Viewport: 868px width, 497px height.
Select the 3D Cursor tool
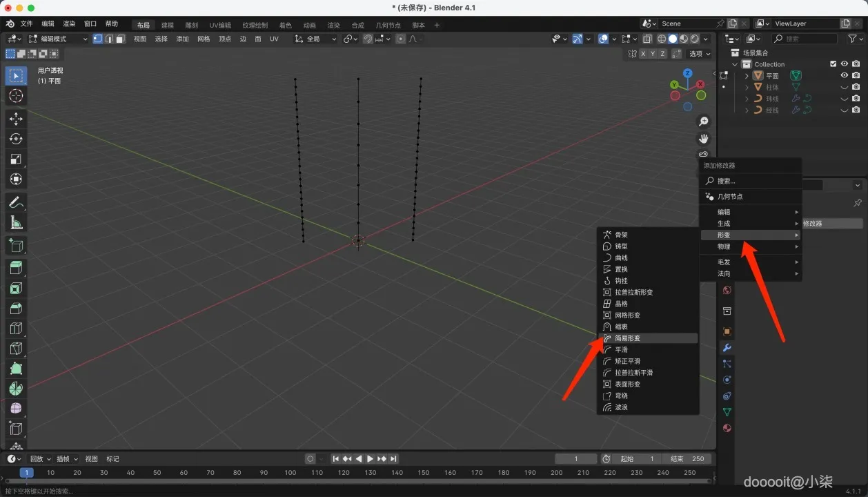pos(16,96)
